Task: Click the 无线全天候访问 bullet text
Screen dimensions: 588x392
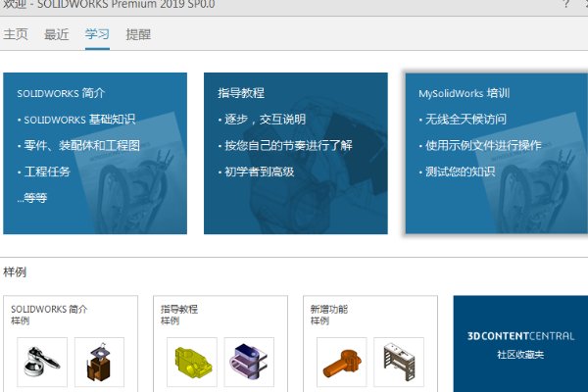Action: pos(465,120)
